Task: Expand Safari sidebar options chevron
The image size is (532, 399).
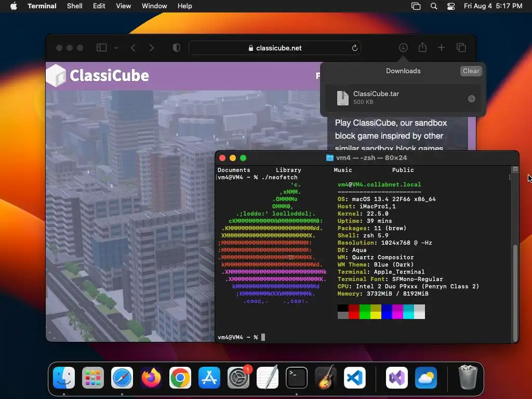Action: click(x=116, y=48)
